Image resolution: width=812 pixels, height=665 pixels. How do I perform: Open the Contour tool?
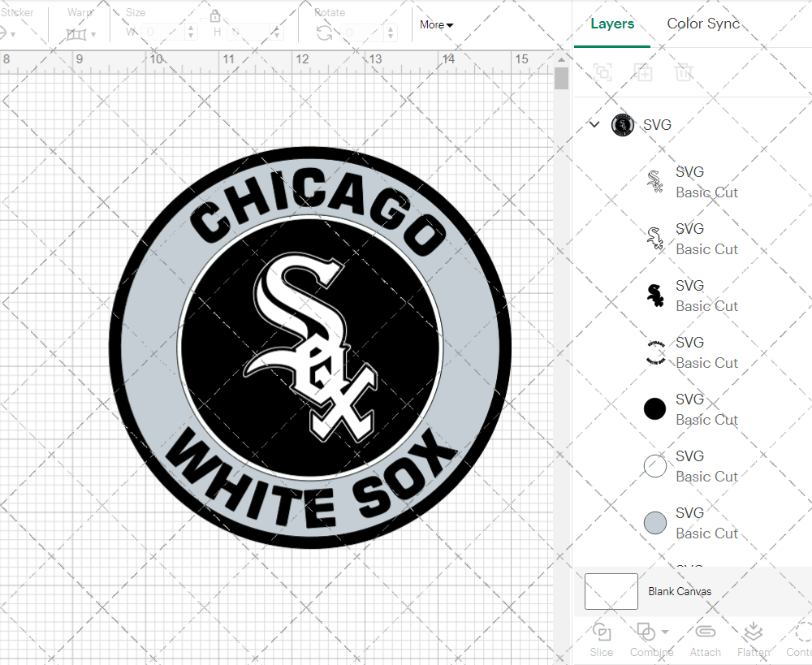799,640
